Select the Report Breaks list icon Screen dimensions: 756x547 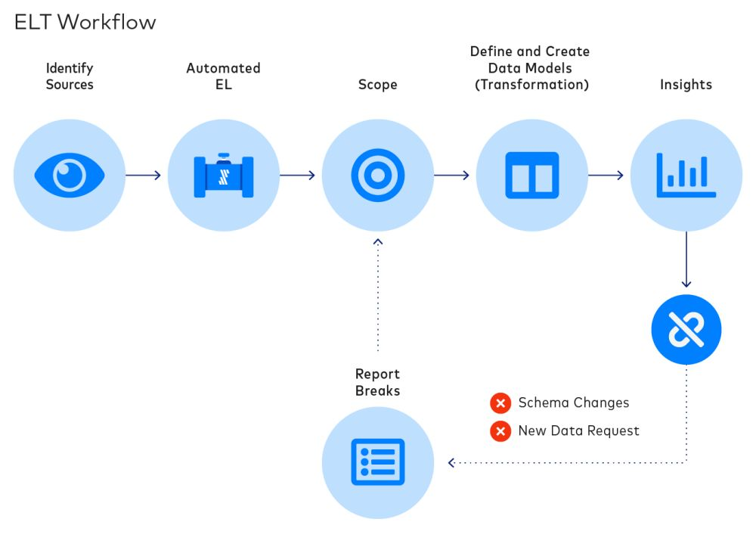pos(378,462)
